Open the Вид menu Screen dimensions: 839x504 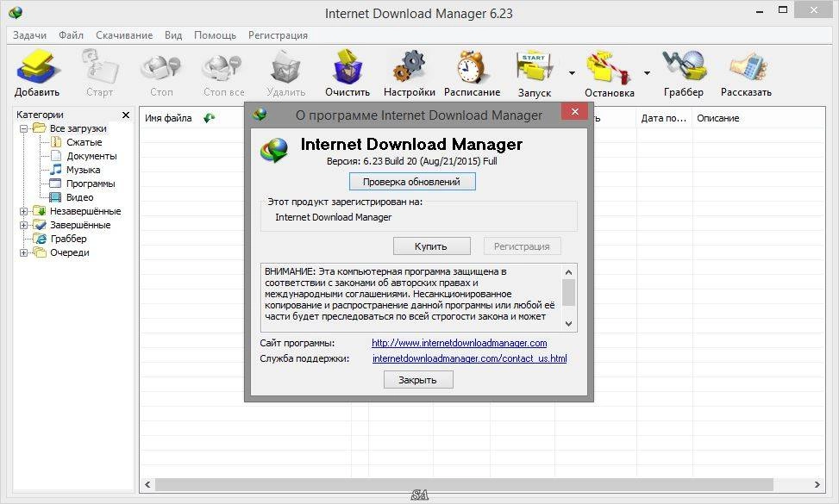tap(173, 35)
